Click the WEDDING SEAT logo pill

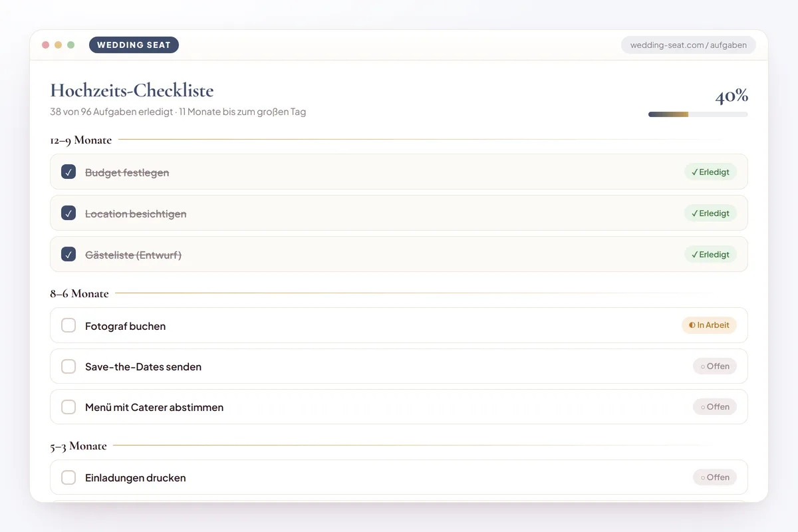tap(134, 45)
